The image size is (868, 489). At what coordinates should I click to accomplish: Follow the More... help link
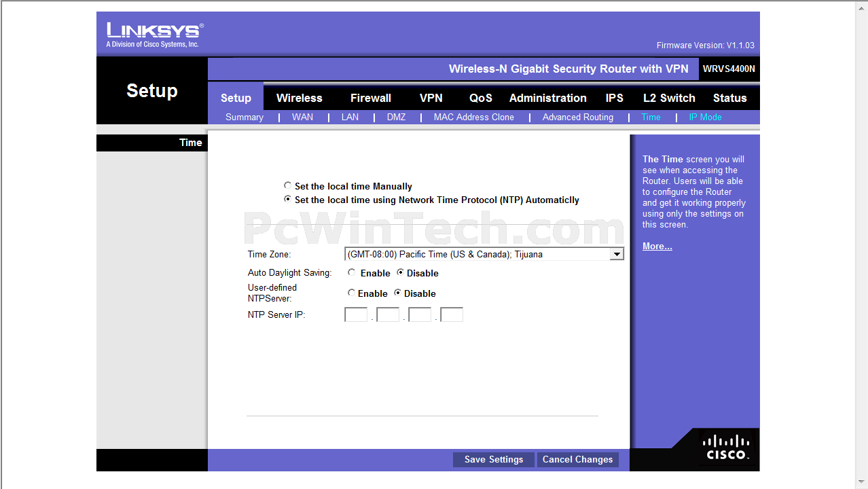coord(657,246)
